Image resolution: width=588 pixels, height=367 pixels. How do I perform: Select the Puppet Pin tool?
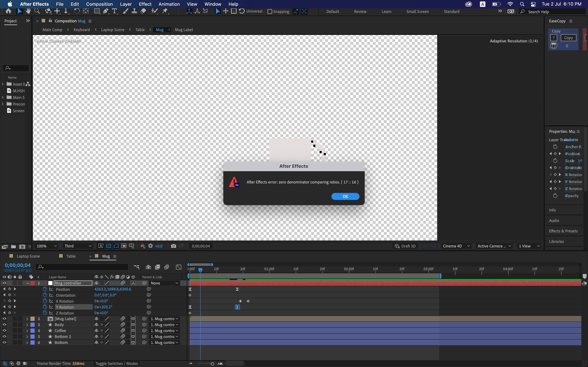tap(165, 11)
